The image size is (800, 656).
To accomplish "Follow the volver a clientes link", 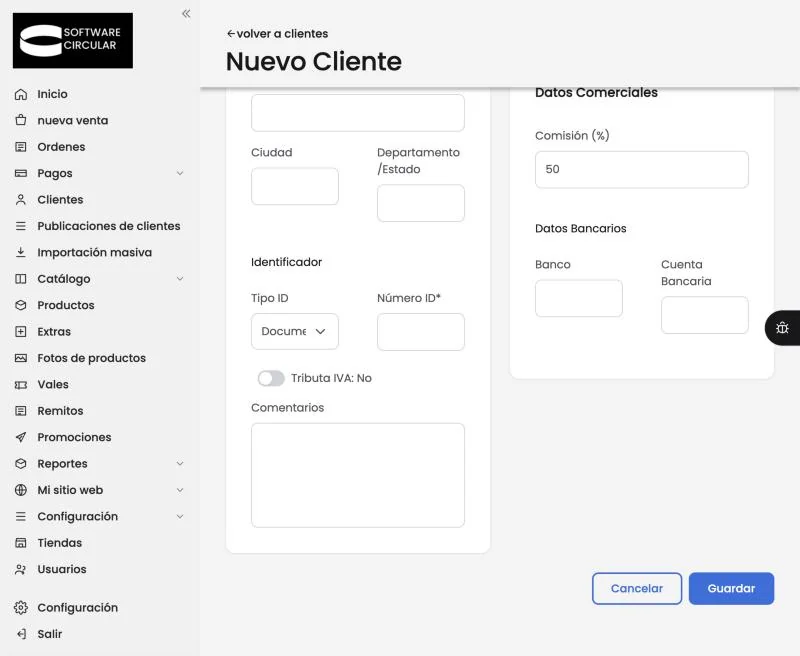I will point(277,34).
